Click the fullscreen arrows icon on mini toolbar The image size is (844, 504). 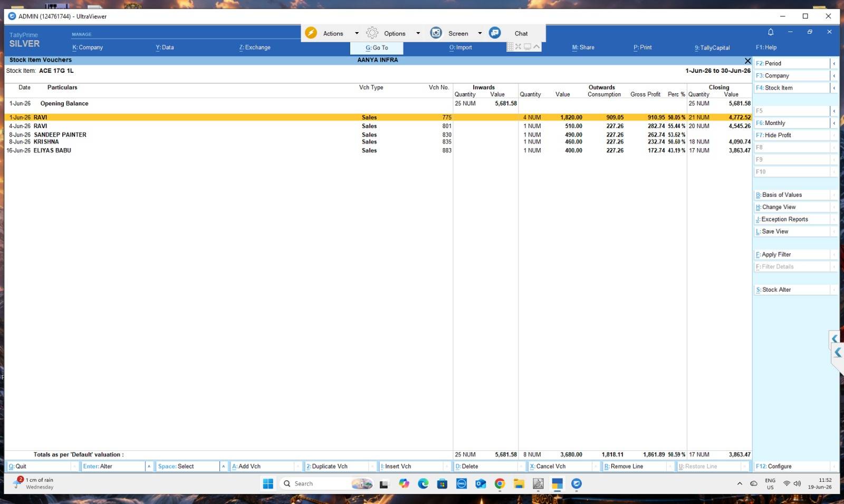[x=519, y=47]
